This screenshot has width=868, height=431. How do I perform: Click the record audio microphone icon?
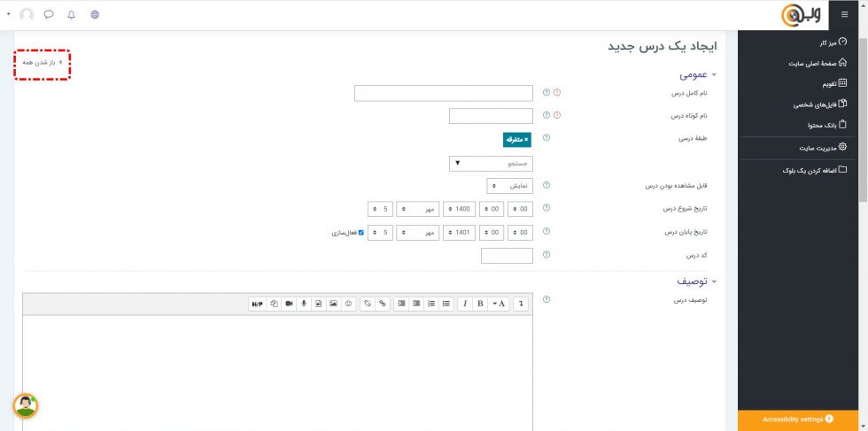[304, 304]
